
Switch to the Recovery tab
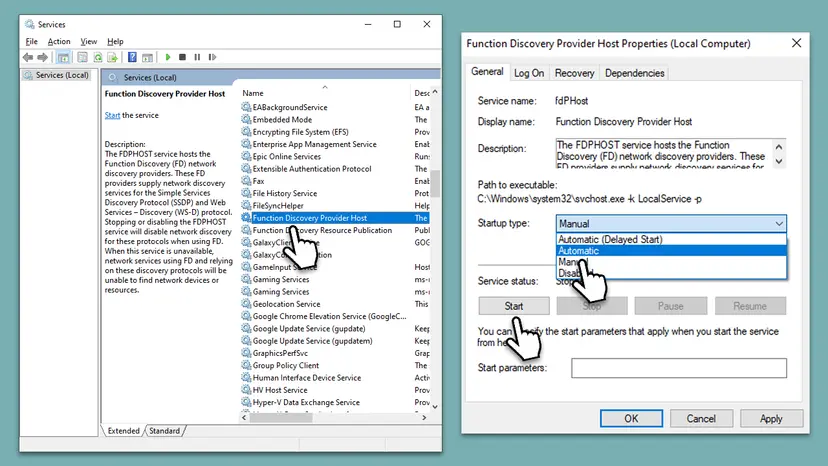[575, 73]
